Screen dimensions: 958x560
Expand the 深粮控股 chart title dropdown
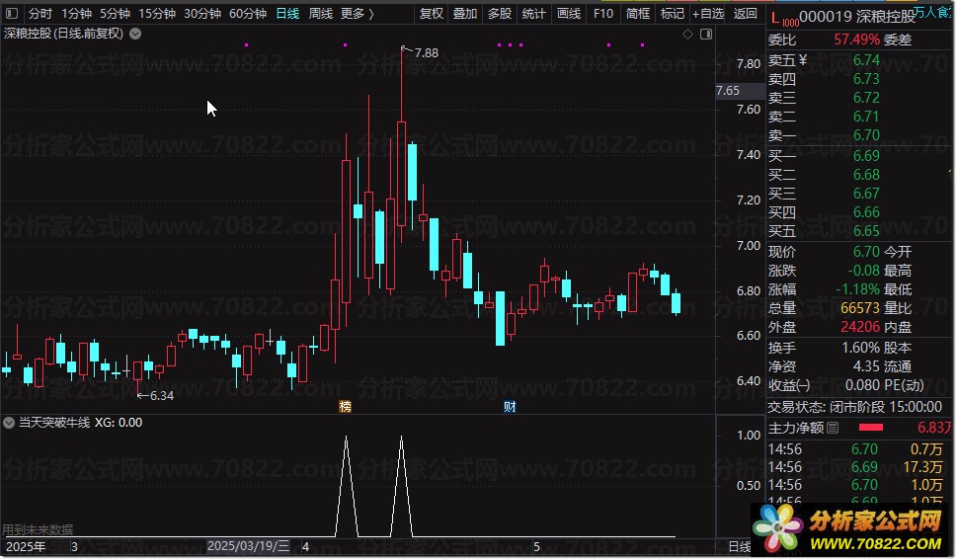click(x=135, y=34)
